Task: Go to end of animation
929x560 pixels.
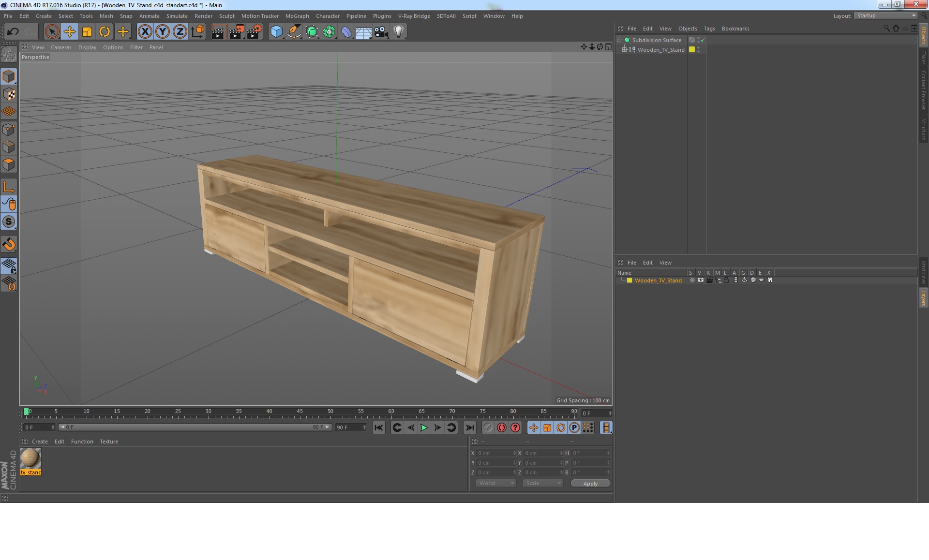Action: click(x=469, y=427)
